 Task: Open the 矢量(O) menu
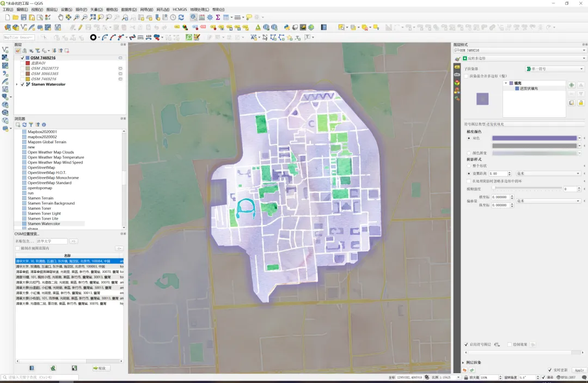96,10
